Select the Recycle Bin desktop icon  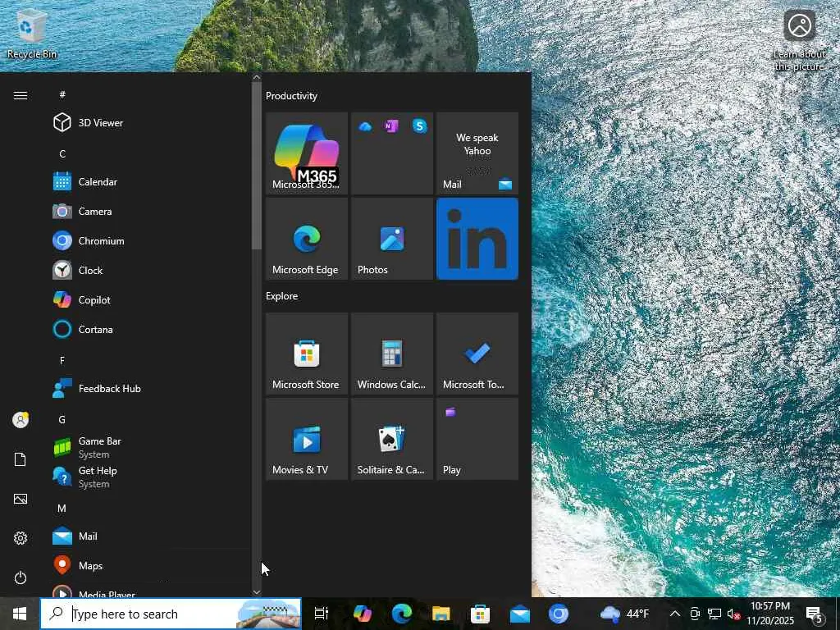(32, 34)
